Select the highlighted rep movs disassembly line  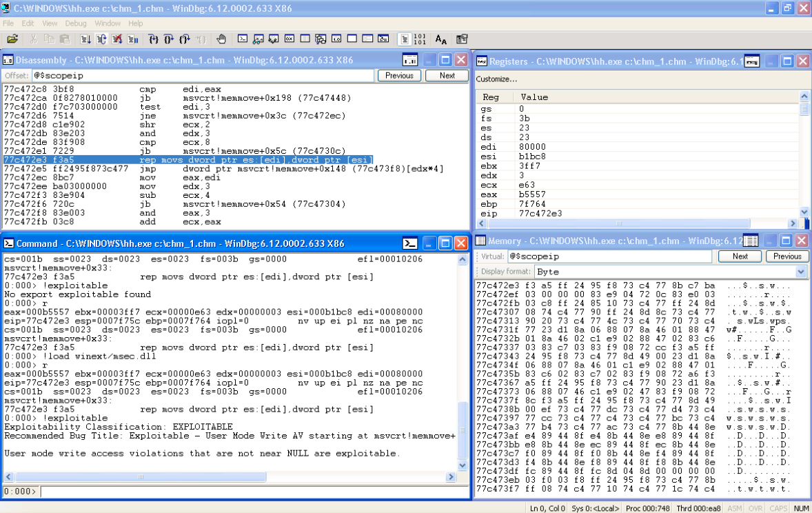coord(188,159)
